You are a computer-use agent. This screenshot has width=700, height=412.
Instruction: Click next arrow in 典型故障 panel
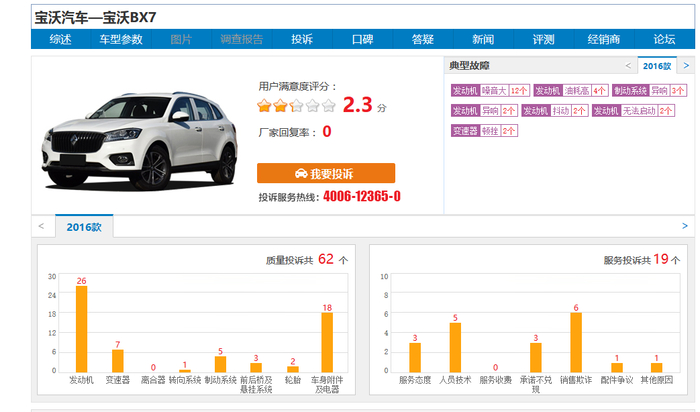686,66
